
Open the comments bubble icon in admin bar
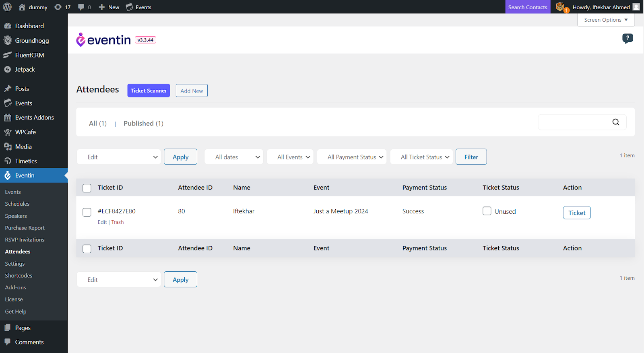[81, 7]
